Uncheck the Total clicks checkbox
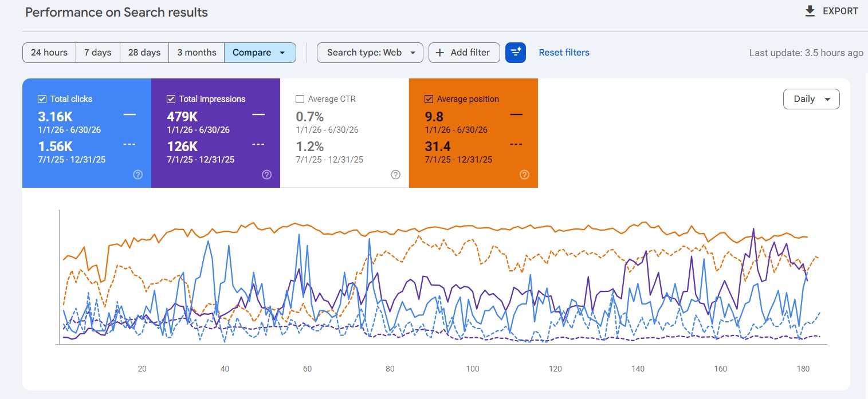 click(42, 99)
